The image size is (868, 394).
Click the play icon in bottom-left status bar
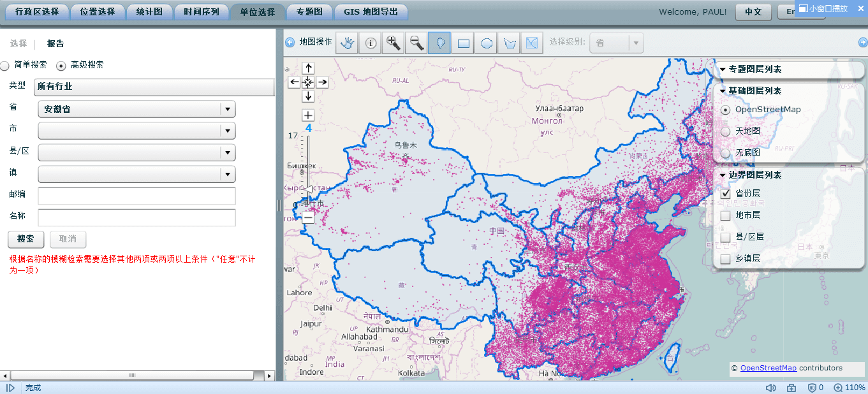[10, 388]
